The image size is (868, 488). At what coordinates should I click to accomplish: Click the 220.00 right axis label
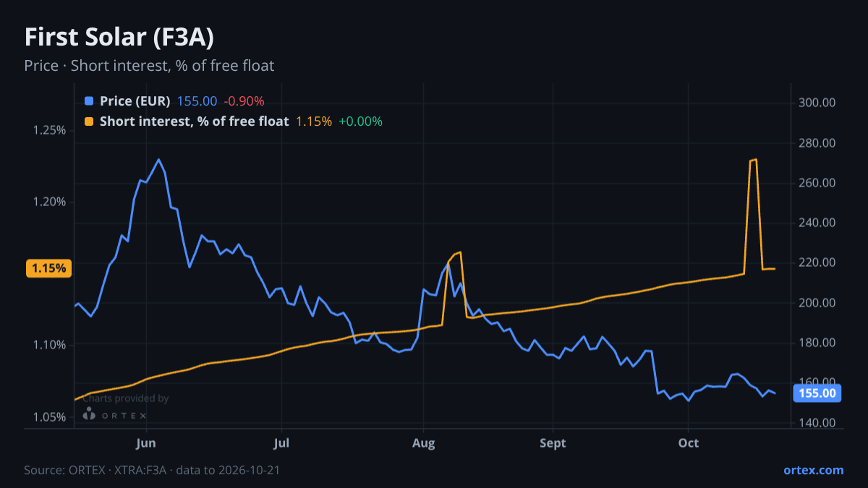[x=817, y=262]
